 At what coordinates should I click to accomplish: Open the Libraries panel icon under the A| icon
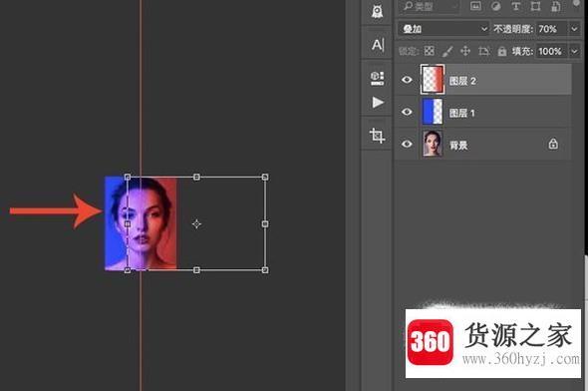pos(378,78)
